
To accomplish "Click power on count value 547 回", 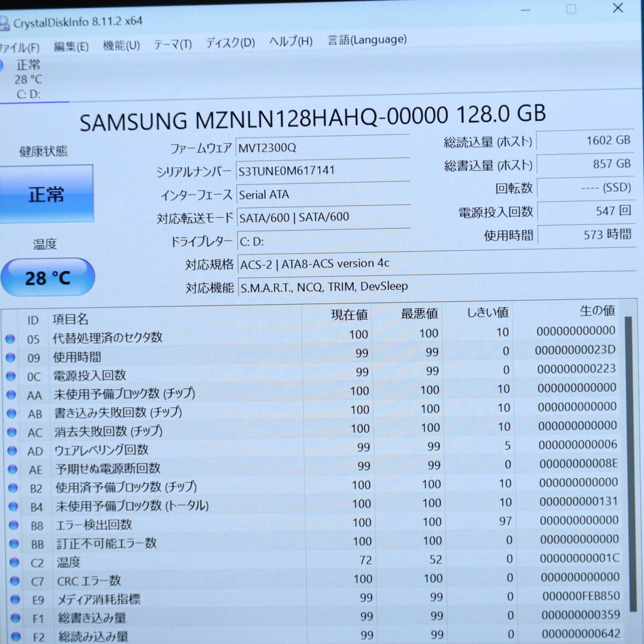I will pyautogui.click(x=586, y=211).
